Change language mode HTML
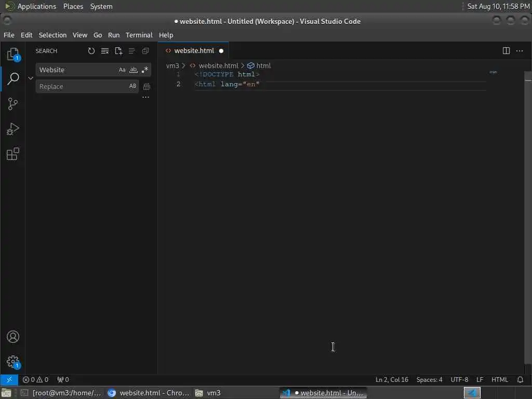The width and height of the screenshot is (532, 399). [x=499, y=379]
